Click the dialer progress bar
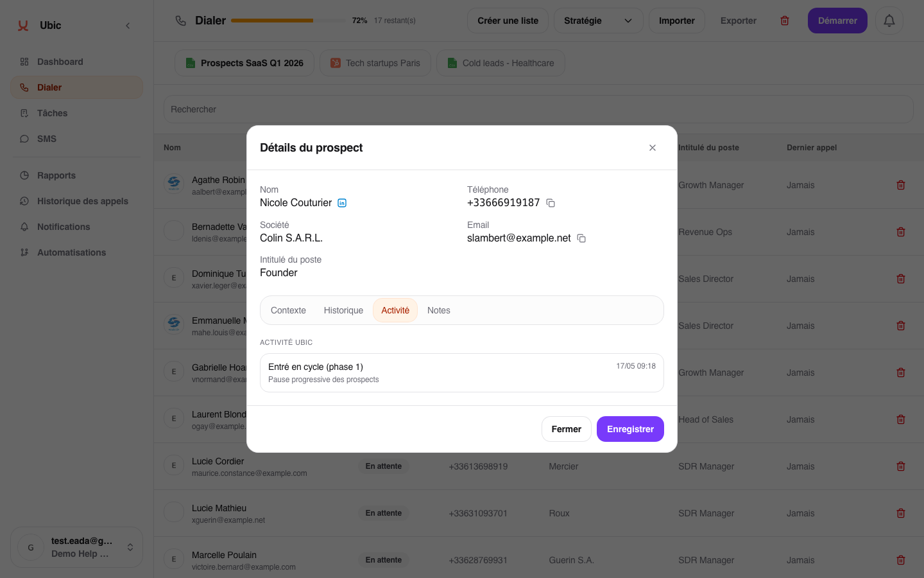 coord(288,21)
